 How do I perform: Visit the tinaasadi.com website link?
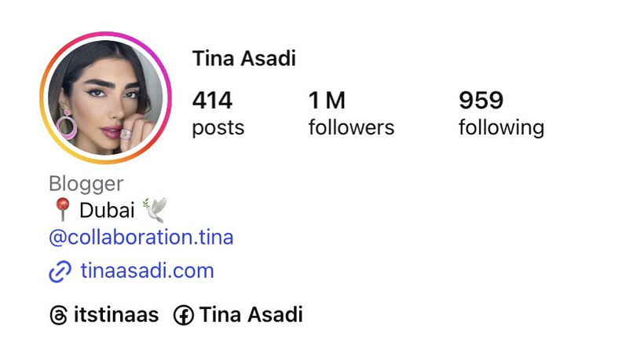(147, 271)
